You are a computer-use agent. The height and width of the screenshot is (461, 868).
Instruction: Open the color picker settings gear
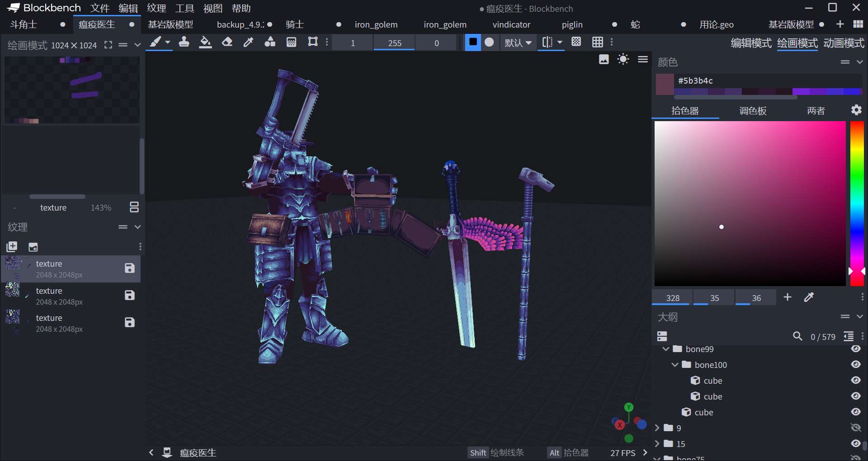tap(856, 110)
